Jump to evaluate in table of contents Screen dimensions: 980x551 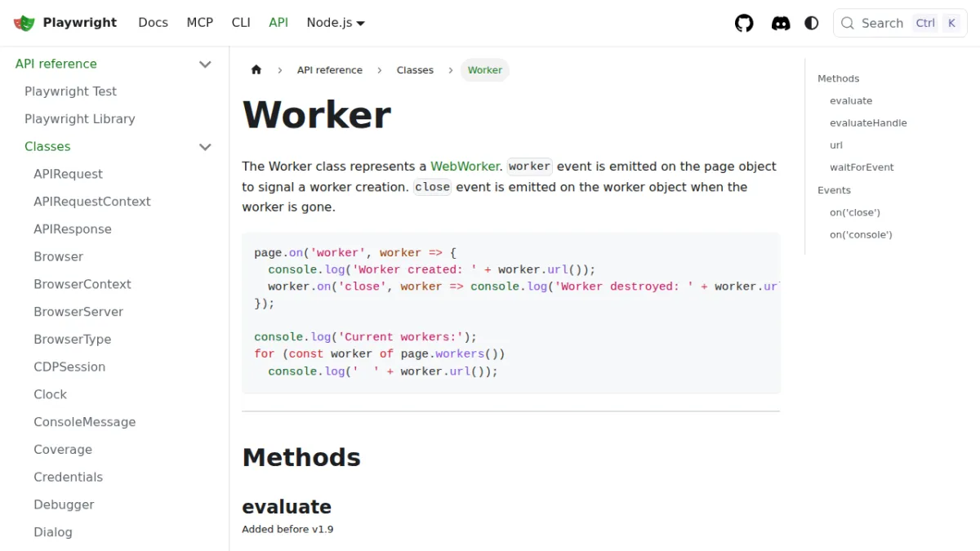point(851,101)
